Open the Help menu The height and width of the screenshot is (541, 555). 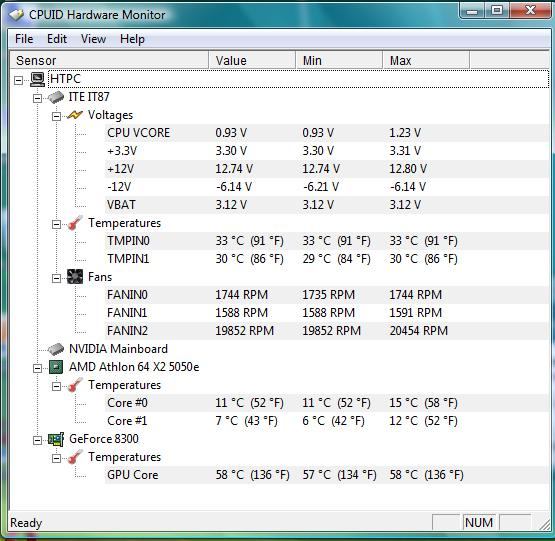[x=132, y=39]
